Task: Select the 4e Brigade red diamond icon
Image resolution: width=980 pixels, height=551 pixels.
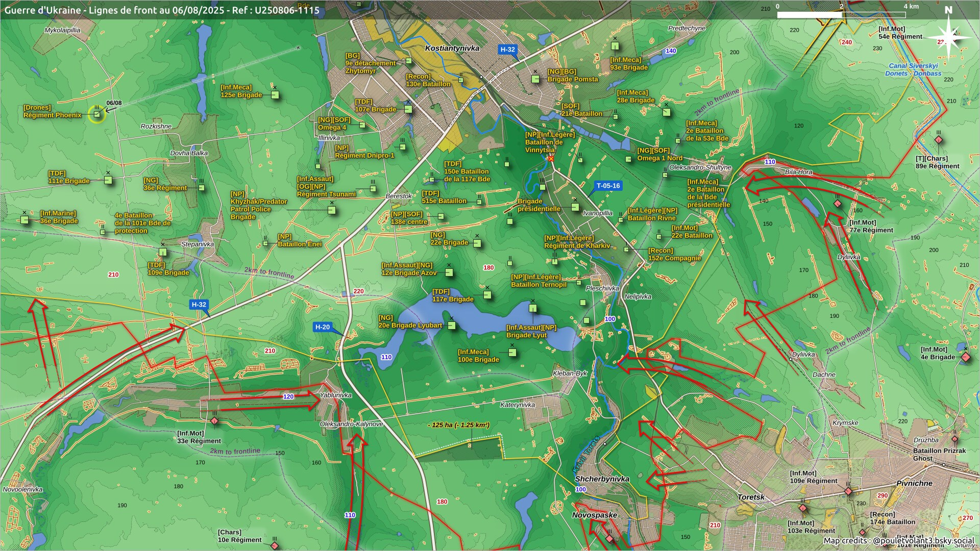Action: pyautogui.click(x=965, y=357)
